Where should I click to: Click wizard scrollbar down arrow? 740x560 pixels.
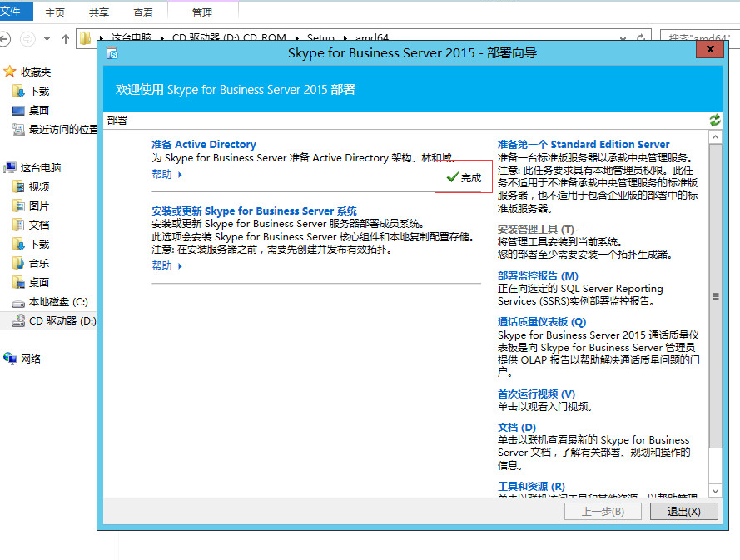(x=716, y=491)
